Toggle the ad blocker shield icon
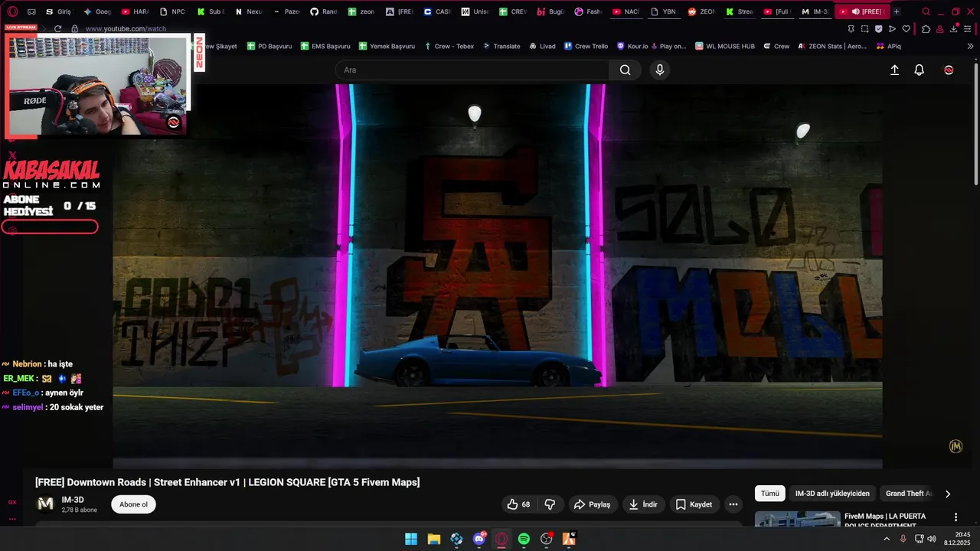This screenshot has width=980, height=551. (x=879, y=29)
